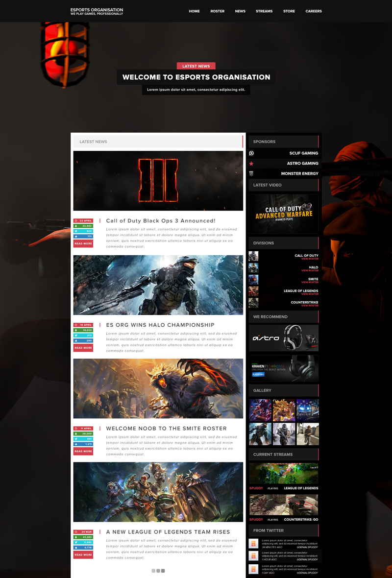392x578 pixels.
Task: Open the Streams navigation item
Action: pos(265,11)
